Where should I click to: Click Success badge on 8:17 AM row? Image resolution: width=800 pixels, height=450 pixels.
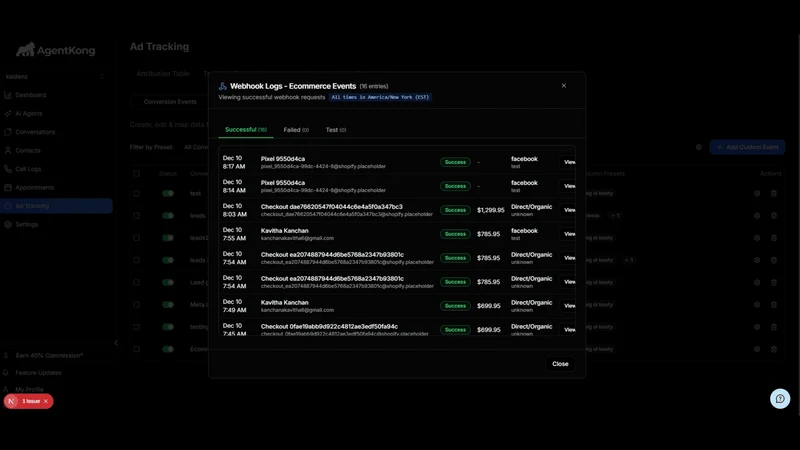click(455, 162)
